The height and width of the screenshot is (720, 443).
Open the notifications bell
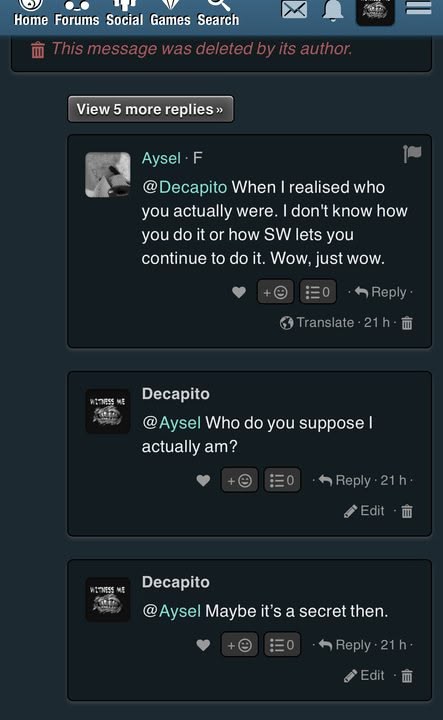(333, 10)
